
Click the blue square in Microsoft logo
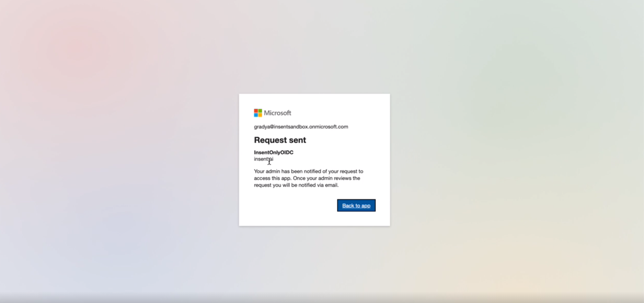[256, 115]
